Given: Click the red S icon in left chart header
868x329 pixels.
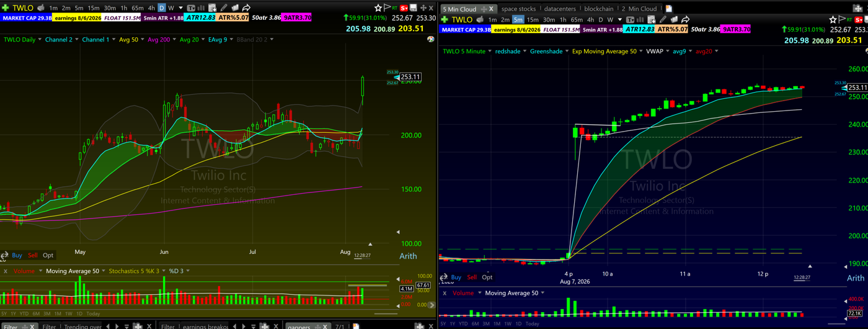Looking at the screenshot, I should click(x=404, y=8).
